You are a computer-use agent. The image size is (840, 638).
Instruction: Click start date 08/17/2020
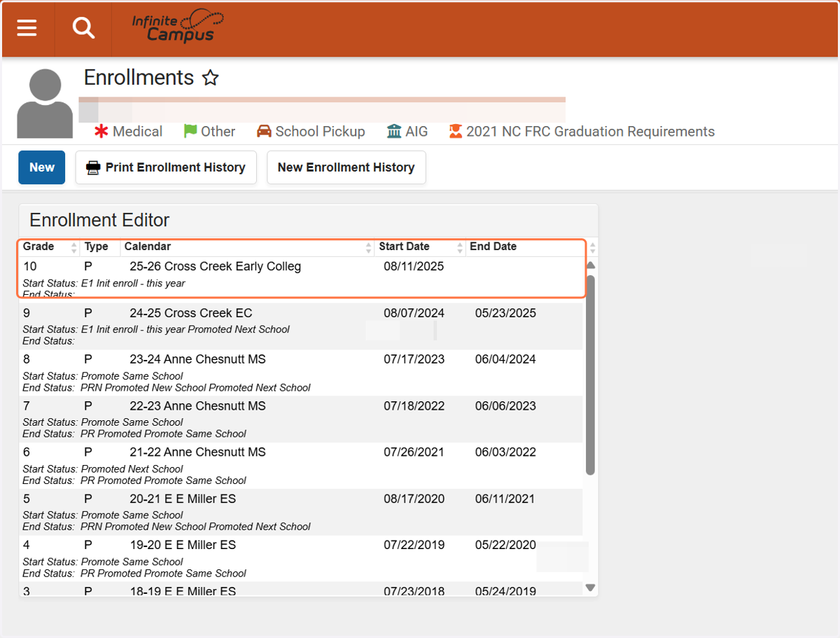pos(414,499)
